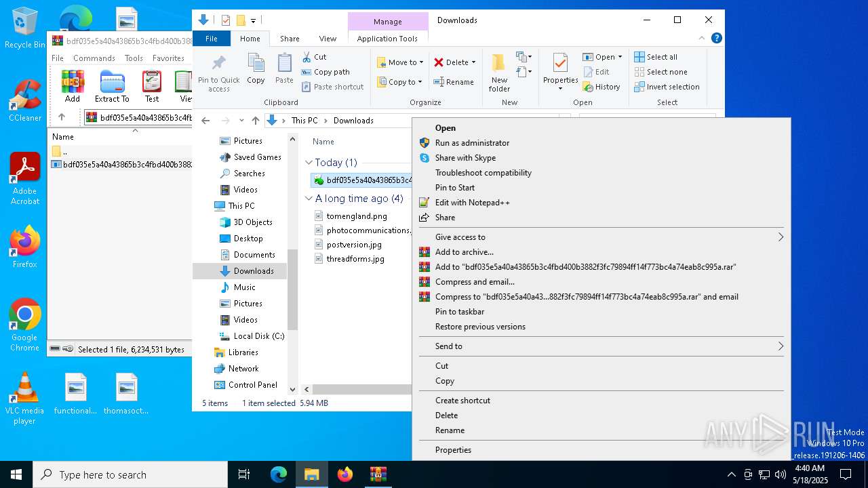Image resolution: width=868 pixels, height=488 pixels.
Task: Expand recent locations dropdown arrow
Action: tap(241, 121)
